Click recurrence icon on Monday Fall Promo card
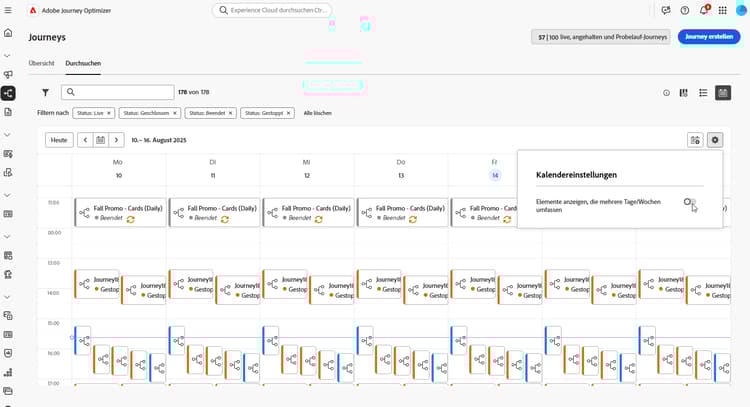 pyautogui.click(x=131, y=219)
